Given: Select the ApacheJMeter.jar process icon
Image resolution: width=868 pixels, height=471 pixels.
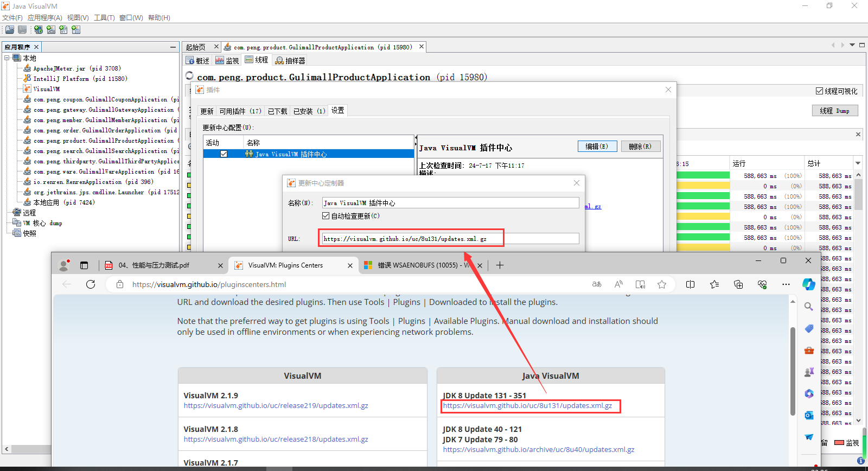Looking at the screenshot, I should (27, 68).
